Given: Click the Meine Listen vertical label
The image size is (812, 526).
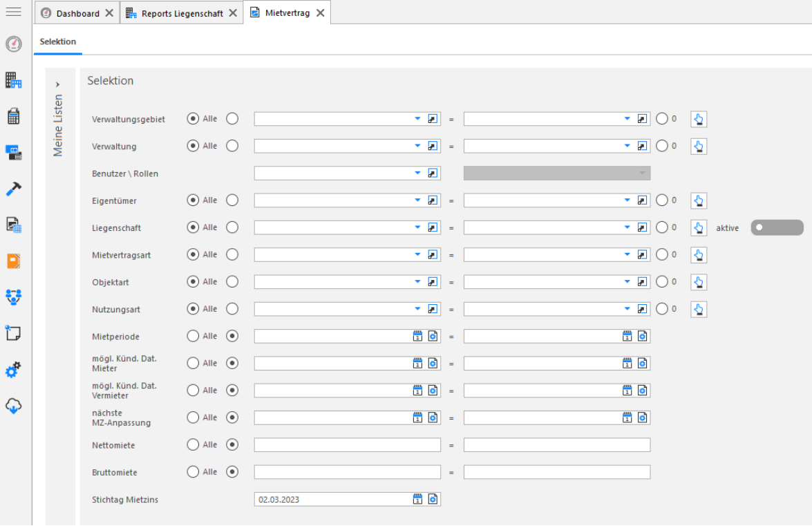Looking at the screenshot, I should (x=58, y=125).
